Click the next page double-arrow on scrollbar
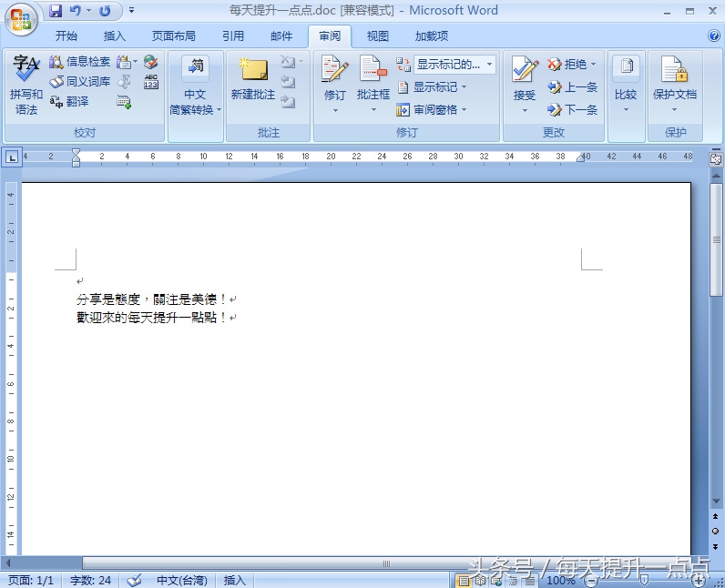The width and height of the screenshot is (725, 588). click(x=716, y=546)
